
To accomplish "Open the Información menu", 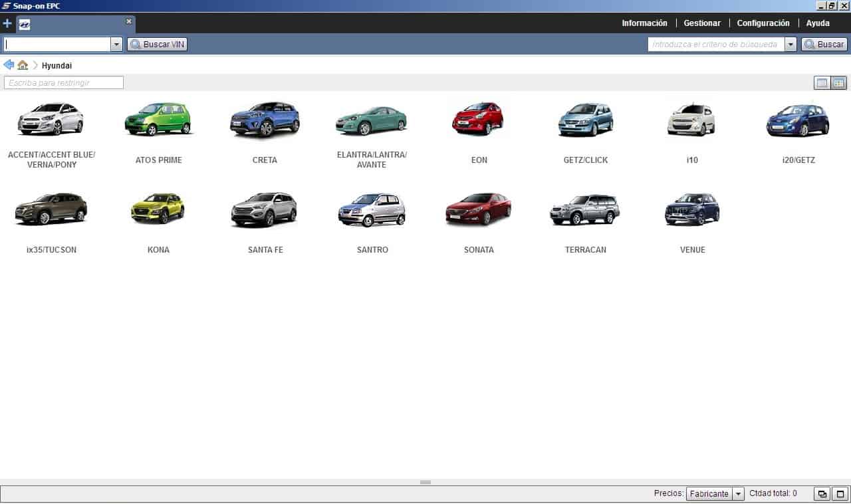I will [644, 23].
